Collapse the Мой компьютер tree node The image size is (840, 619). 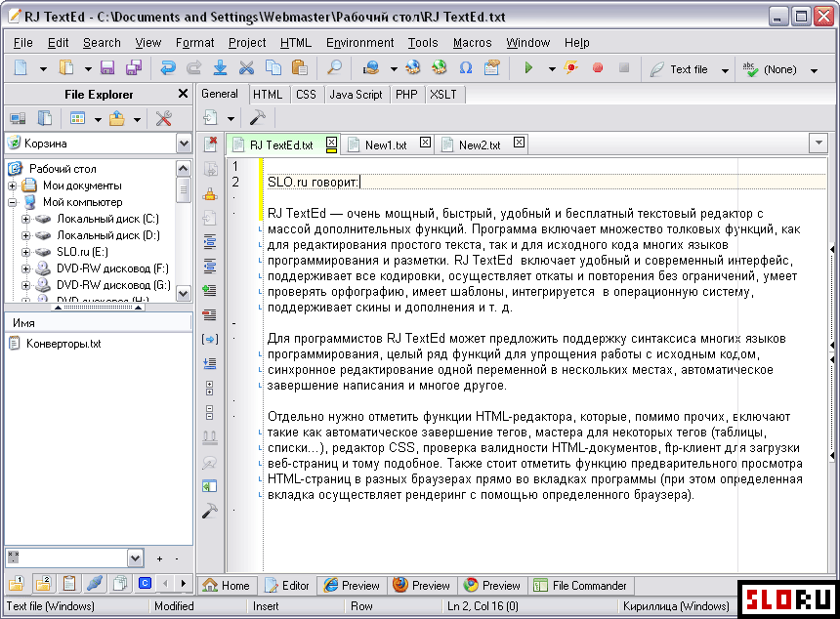13,202
